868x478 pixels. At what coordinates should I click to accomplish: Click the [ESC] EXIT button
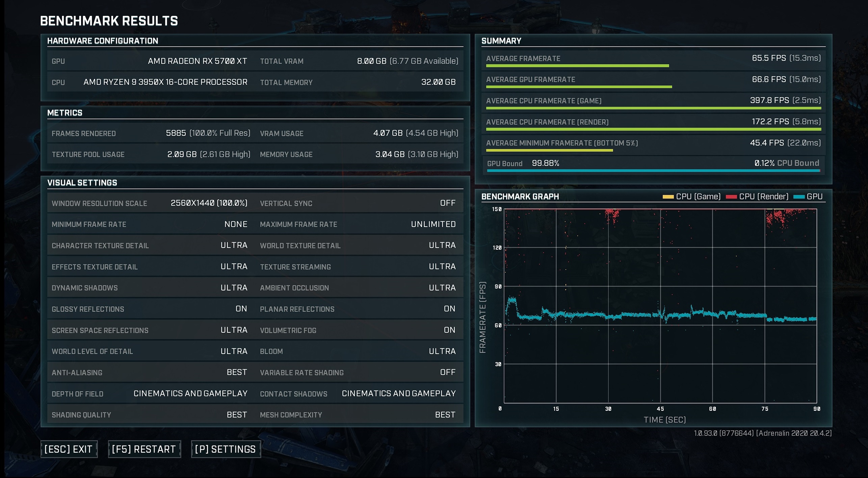(69, 449)
